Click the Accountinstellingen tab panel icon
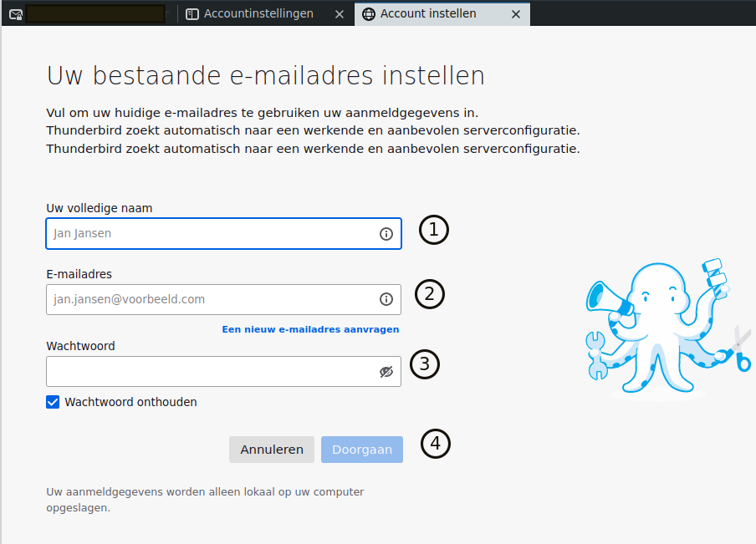 pyautogui.click(x=192, y=14)
